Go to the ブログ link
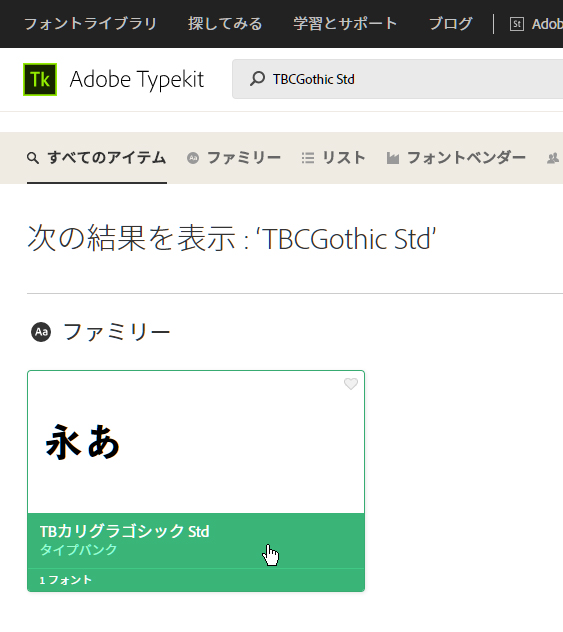Image resolution: width=563 pixels, height=632 pixels. click(x=451, y=24)
